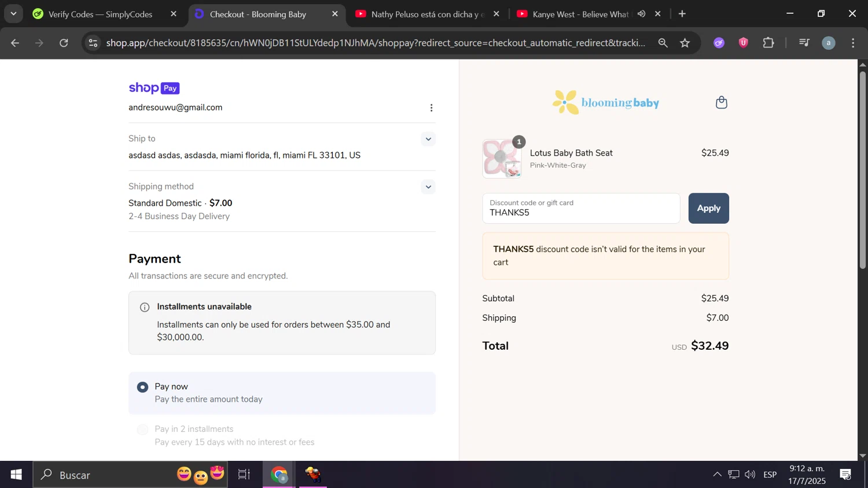Close the Verify Codes tab

pos(174,14)
